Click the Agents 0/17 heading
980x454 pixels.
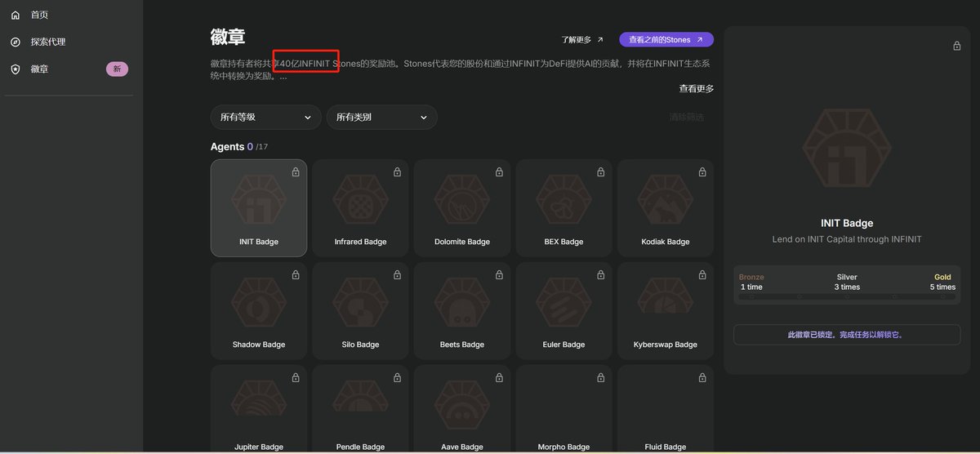(x=239, y=147)
